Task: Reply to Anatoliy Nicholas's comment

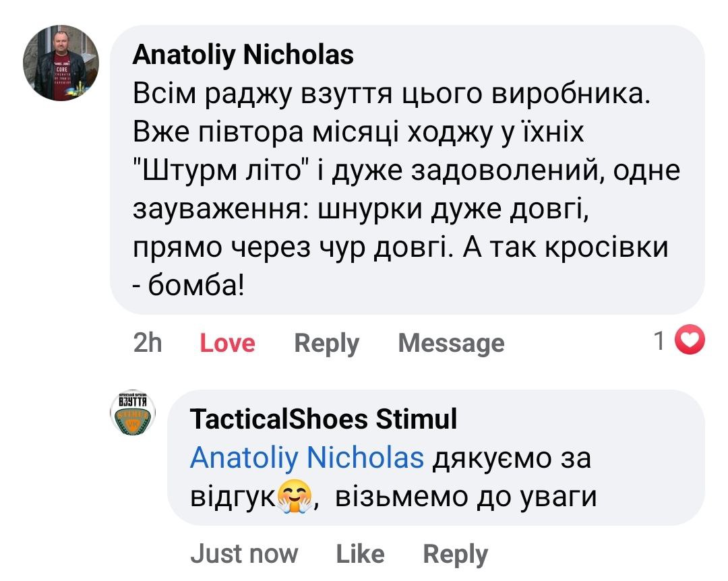Action: pos(326,344)
